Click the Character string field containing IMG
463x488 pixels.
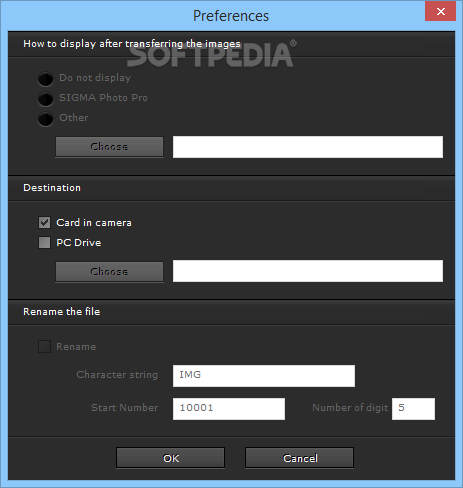tap(264, 376)
